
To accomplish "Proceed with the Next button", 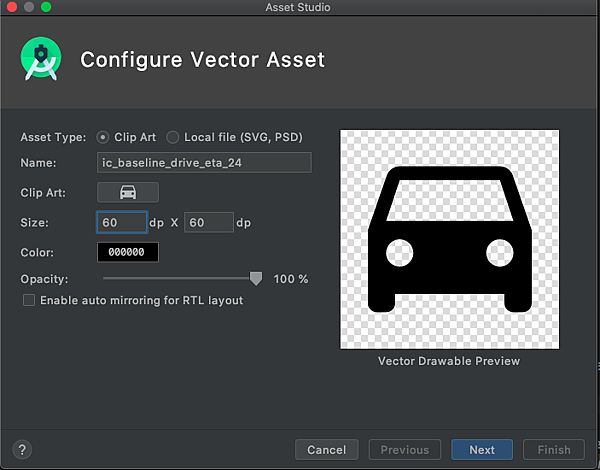I will coord(481,450).
